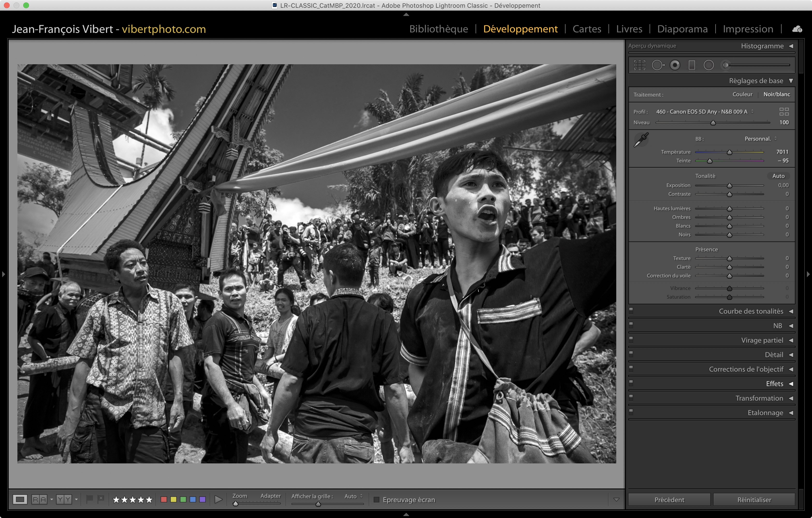Expand the Effets panel
This screenshot has width=812, height=518.
(774, 383)
